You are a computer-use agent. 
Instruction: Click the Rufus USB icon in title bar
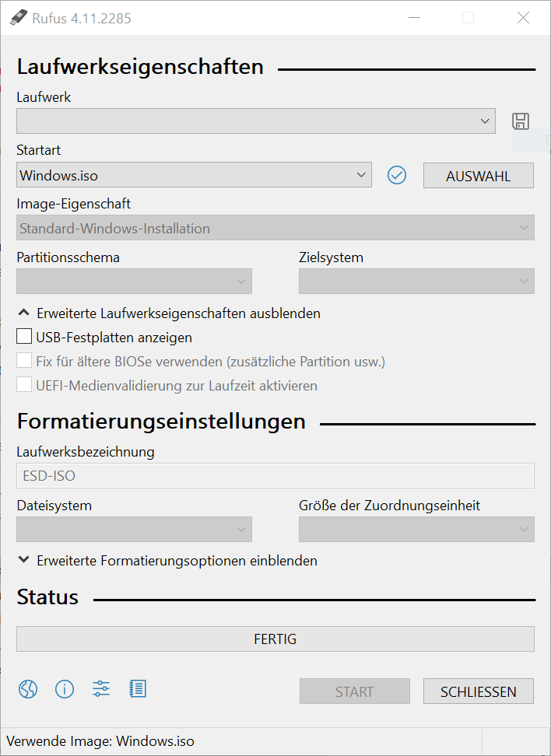(19, 18)
